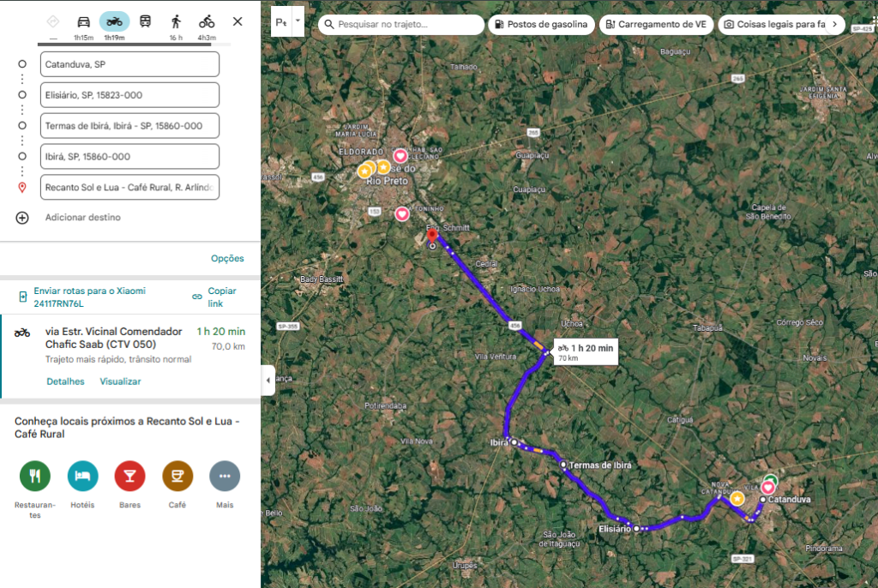Image resolution: width=878 pixels, height=588 pixels.
Task: Expand route Opções
Action: tap(227, 259)
